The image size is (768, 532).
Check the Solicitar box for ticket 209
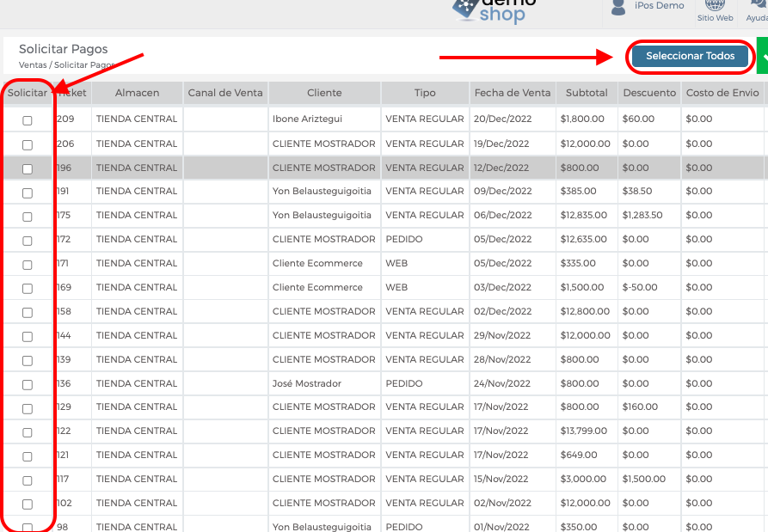coord(28,120)
